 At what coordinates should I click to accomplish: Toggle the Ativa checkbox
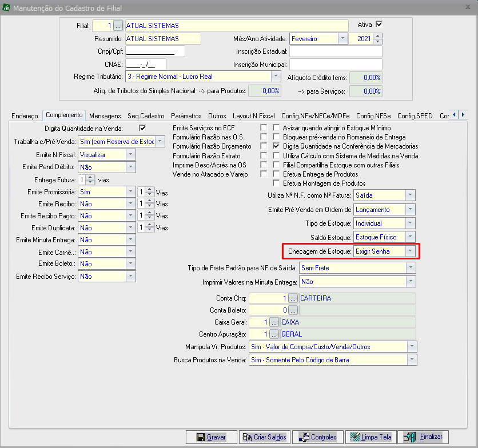379,24
